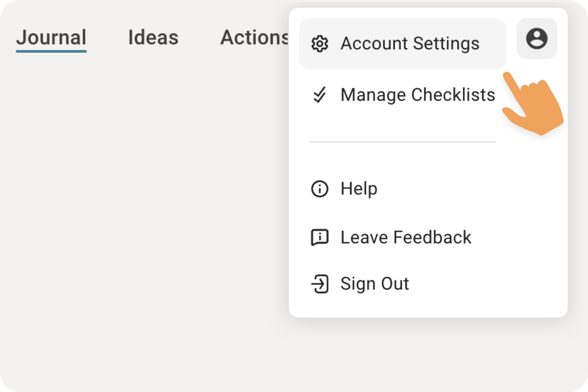Click the gear icon beside Account Settings

[x=319, y=44]
